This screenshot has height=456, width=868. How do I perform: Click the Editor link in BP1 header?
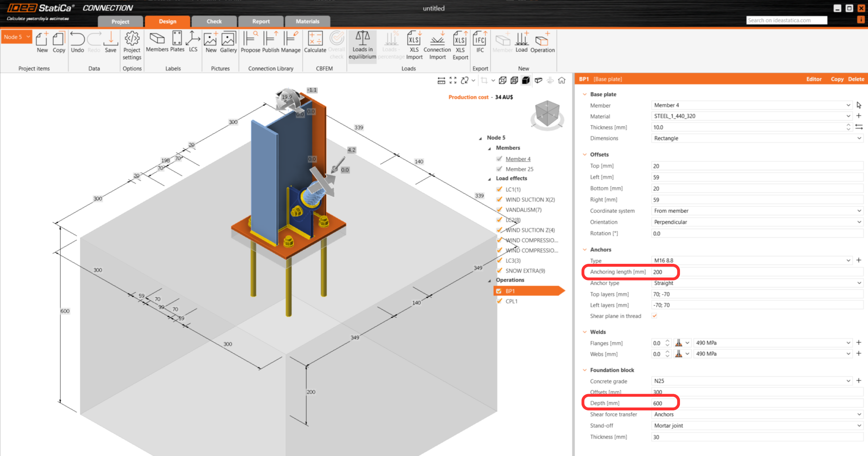(x=814, y=79)
